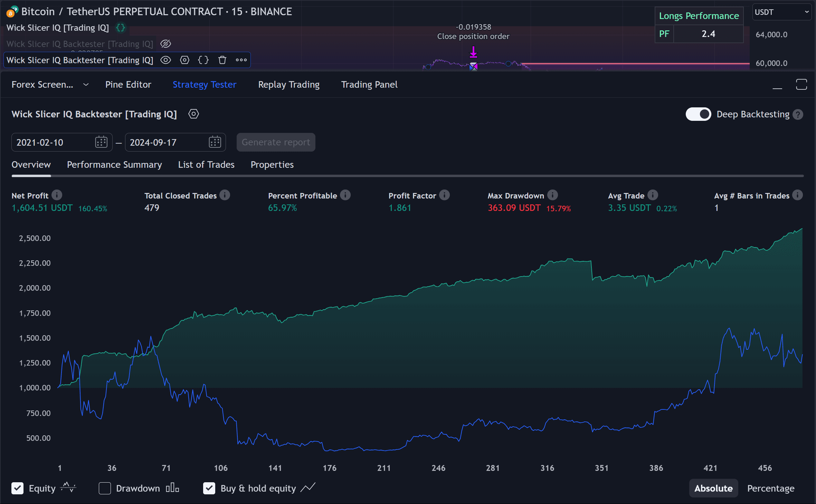Click the Avg Trade value 3.35 USDT
816x504 pixels.
coord(629,208)
